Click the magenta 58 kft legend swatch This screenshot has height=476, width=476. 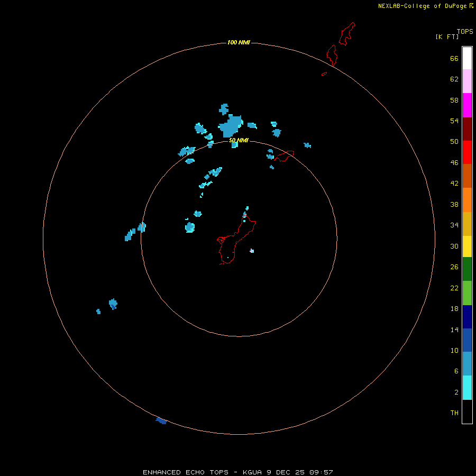pos(467,105)
